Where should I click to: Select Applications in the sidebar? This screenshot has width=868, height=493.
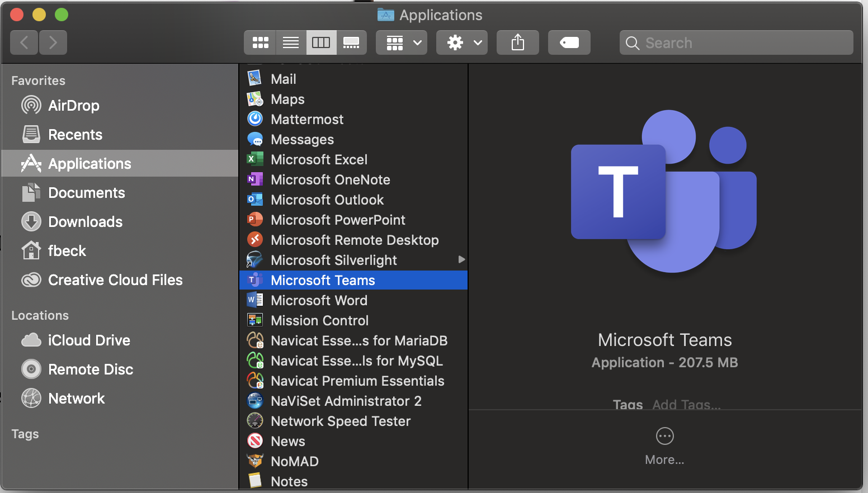[120, 164]
